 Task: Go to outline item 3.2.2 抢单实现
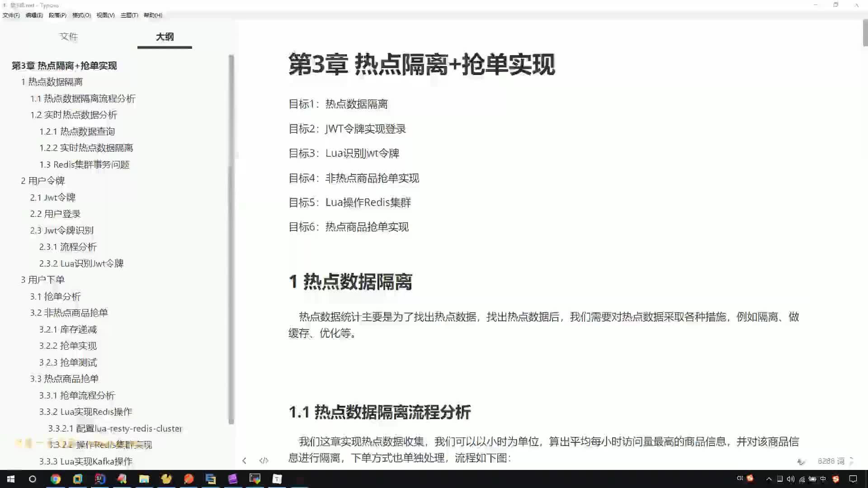point(68,346)
